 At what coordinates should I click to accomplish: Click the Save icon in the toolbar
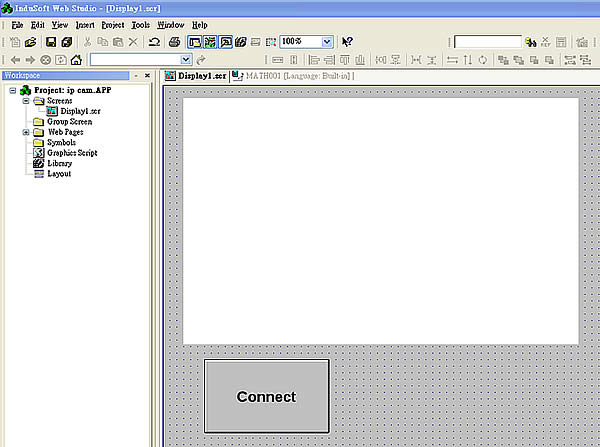[x=50, y=42]
